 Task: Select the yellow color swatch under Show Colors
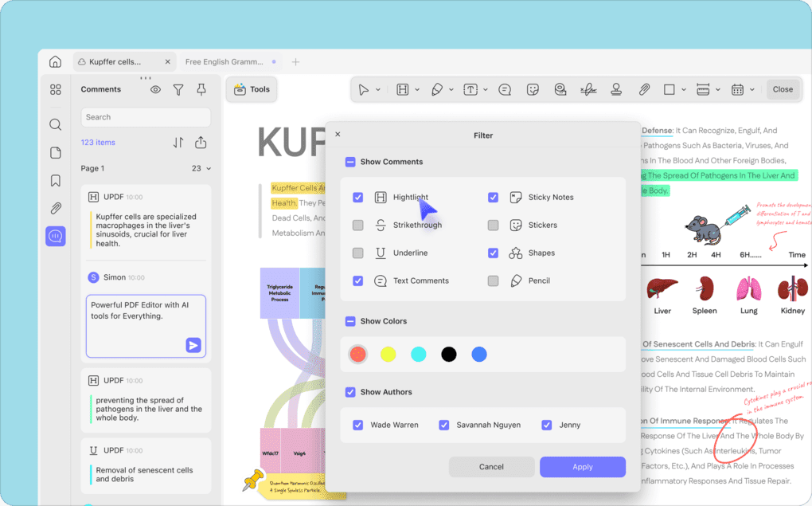(388, 354)
